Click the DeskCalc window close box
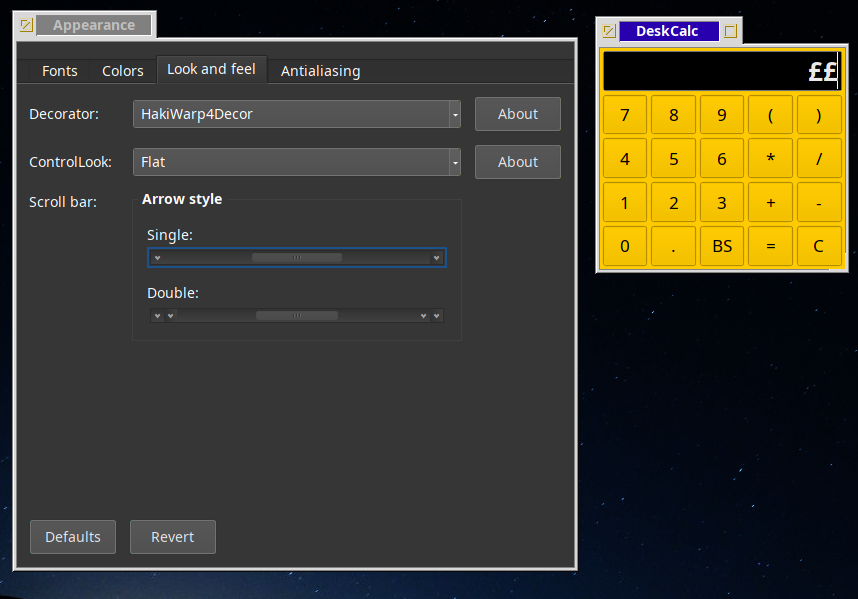The height and width of the screenshot is (599, 858). (x=609, y=31)
